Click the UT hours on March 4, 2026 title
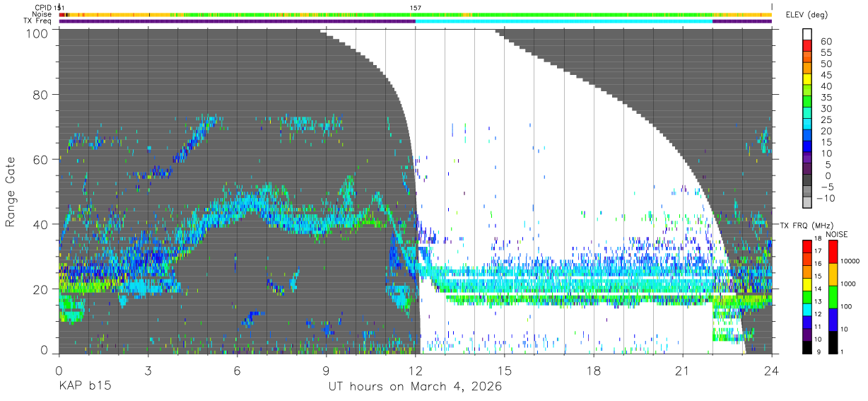 415,387
